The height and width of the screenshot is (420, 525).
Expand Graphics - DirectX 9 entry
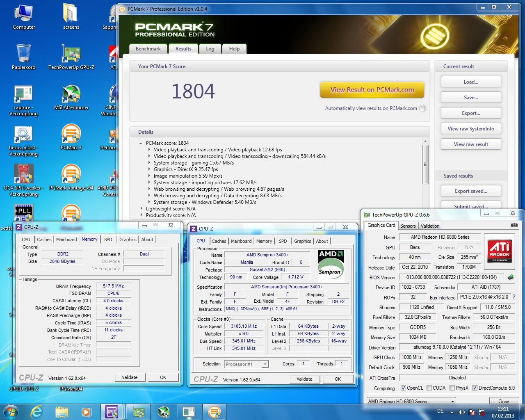149,169
